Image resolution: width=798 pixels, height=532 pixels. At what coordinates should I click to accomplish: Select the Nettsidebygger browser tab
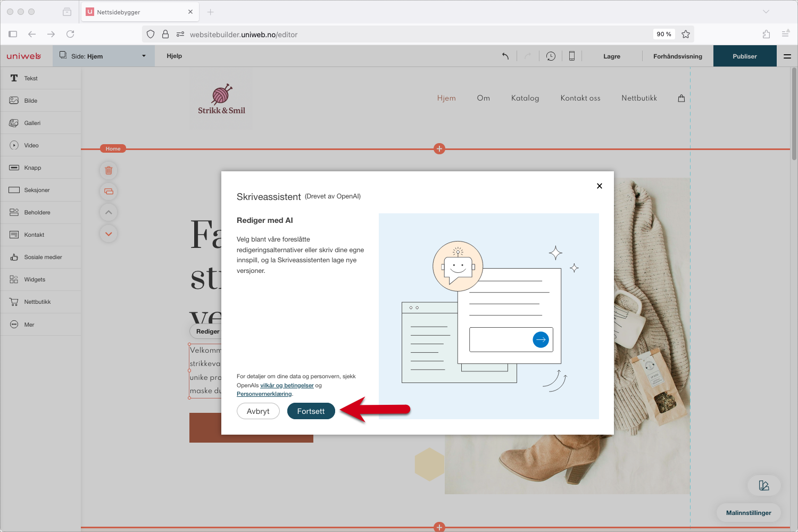pos(140,12)
